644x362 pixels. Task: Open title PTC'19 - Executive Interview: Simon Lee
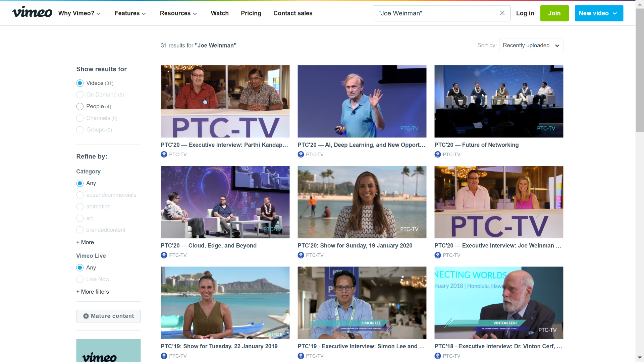pyautogui.click(x=362, y=346)
